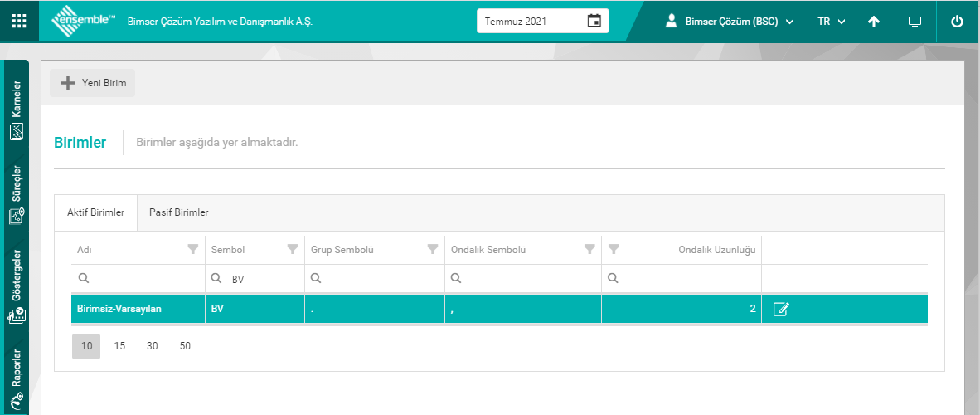Click the power logout icon
Viewport: 980px width, 415px height.
(957, 22)
